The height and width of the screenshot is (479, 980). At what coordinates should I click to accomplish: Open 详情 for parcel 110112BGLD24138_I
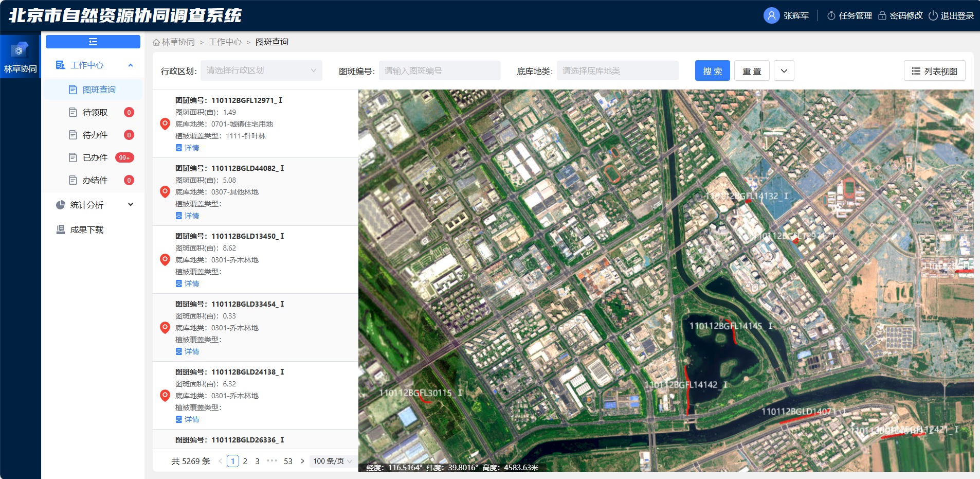[188, 419]
